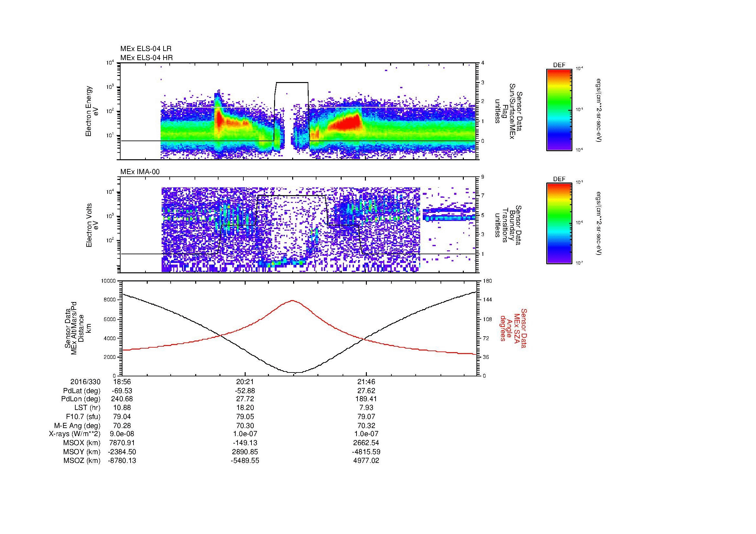This screenshot has height=534, width=756.
Task: Select the MSOY value '2890.85'
Action: pos(245,452)
